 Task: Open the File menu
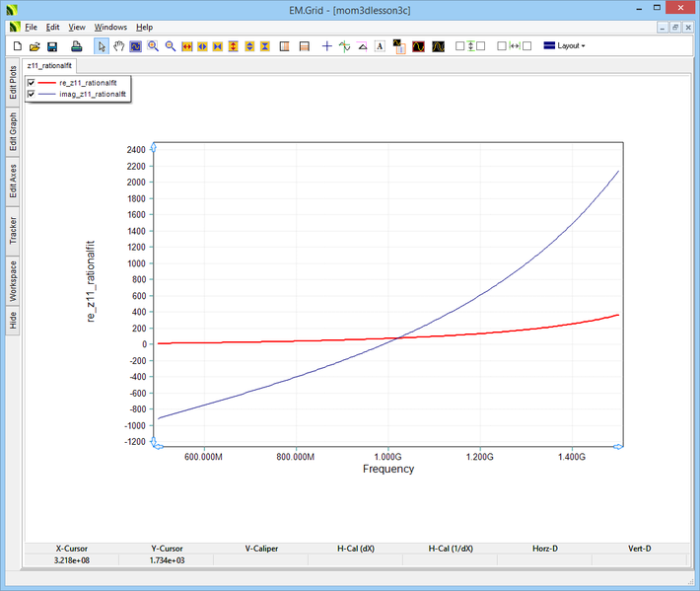(x=31, y=27)
